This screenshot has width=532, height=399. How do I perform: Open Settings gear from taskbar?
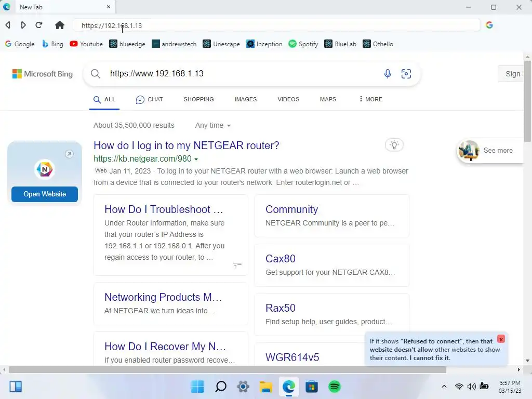[x=243, y=387]
